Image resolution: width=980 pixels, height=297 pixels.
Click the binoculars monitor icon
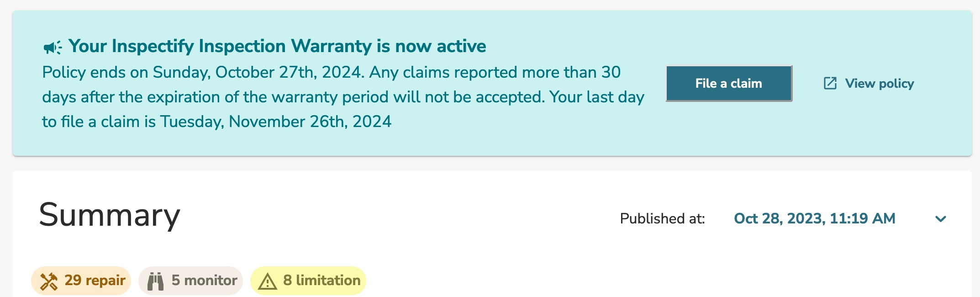155,281
